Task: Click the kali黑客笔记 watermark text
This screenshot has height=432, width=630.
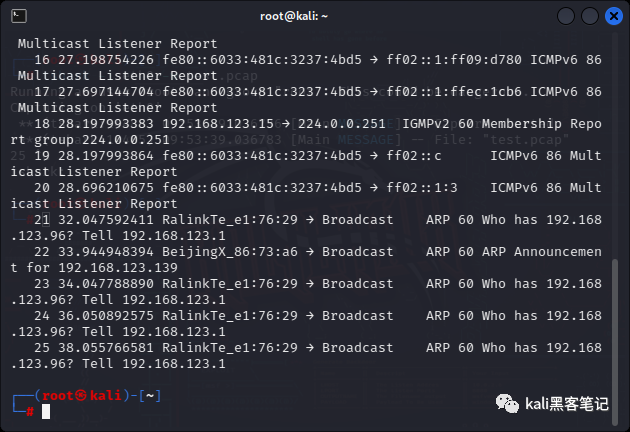Action: [x=567, y=404]
